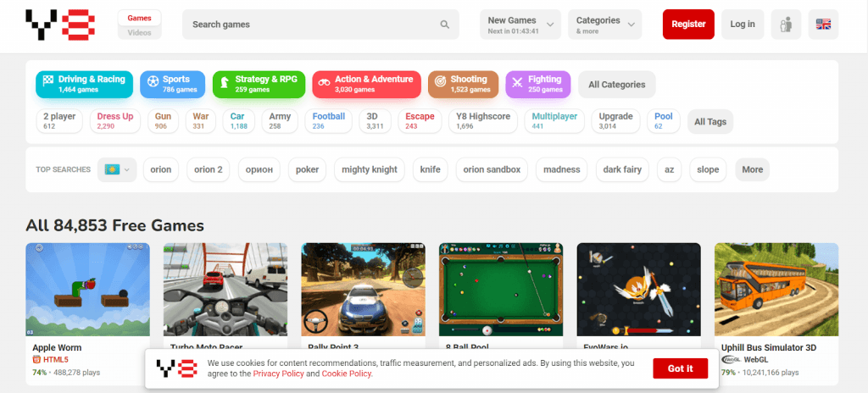Screen dimensions: 868x393
Task: Click the Register button
Action: (688, 25)
